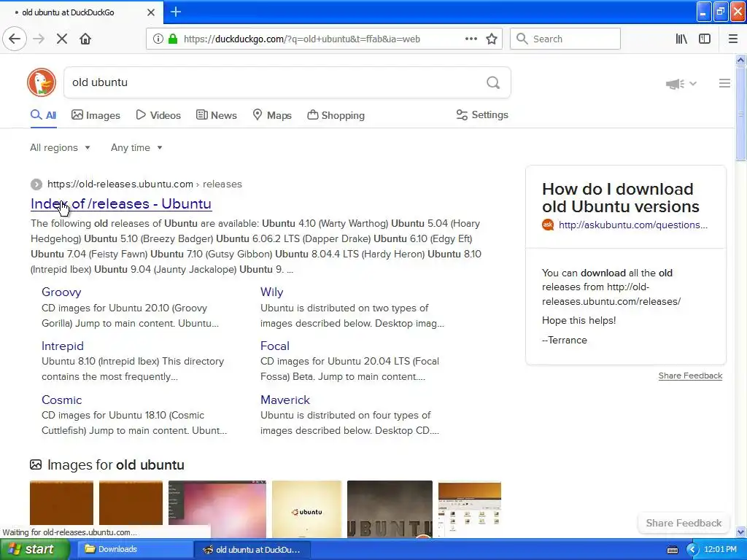Click the DuckDuckGo duck logo

pos(42,82)
